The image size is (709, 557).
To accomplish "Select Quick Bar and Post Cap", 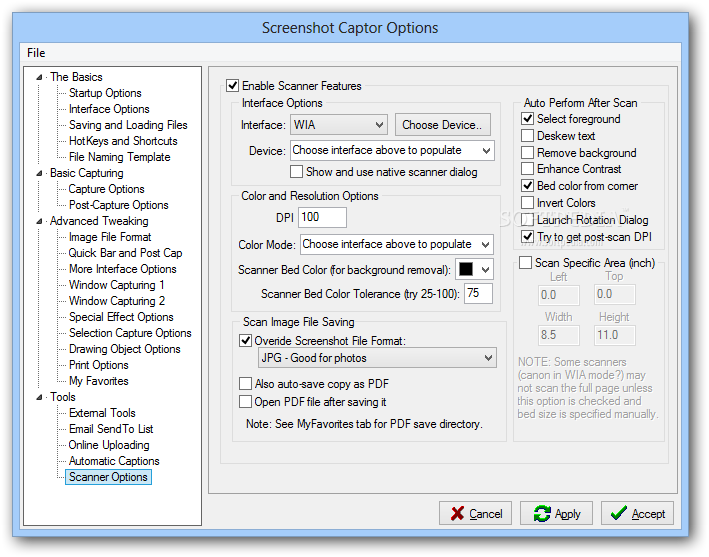I will click(x=125, y=253).
